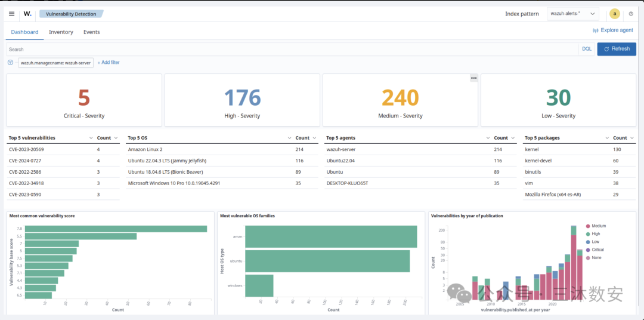Image resolution: width=644 pixels, height=320 pixels.
Task: Open Count sort menu in agents table
Action: (x=513, y=138)
